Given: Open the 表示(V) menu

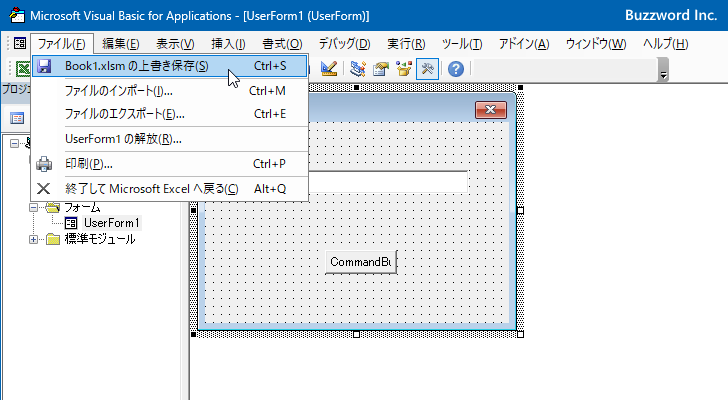Looking at the screenshot, I should click(x=175, y=44).
